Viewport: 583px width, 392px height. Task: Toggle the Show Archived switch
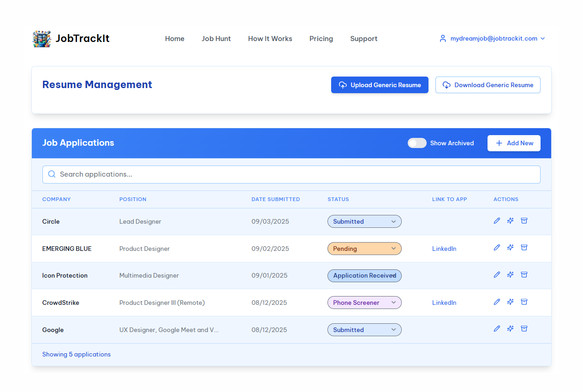point(417,143)
